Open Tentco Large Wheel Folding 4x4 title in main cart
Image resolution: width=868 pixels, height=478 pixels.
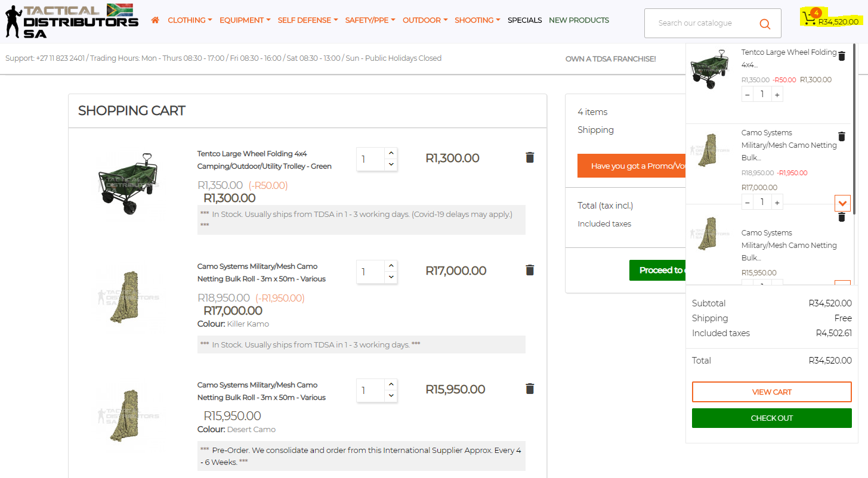tap(264, 160)
